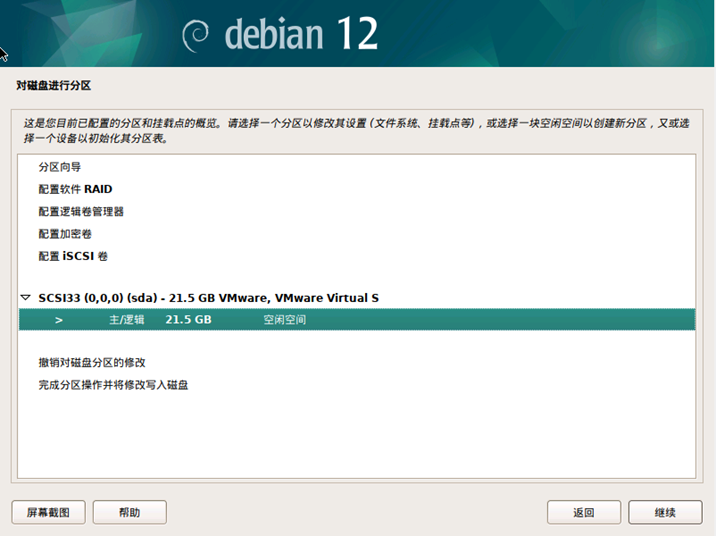
Task: Collapse the SCSI33 sda disk triangle
Action: click(25, 298)
